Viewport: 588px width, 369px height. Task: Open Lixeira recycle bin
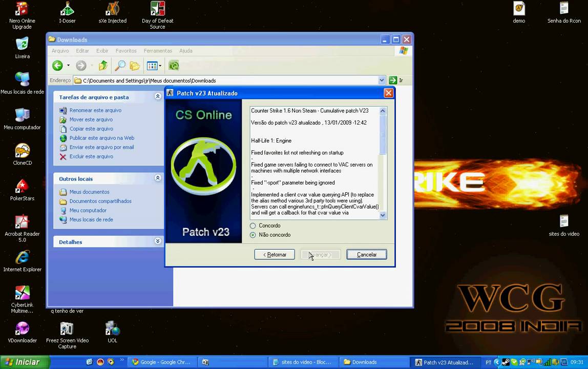[22, 48]
